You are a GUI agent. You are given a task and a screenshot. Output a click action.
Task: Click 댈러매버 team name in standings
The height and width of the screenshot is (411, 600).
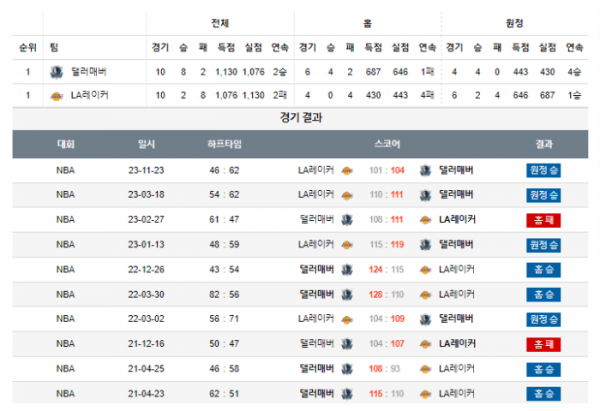pos(89,72)
